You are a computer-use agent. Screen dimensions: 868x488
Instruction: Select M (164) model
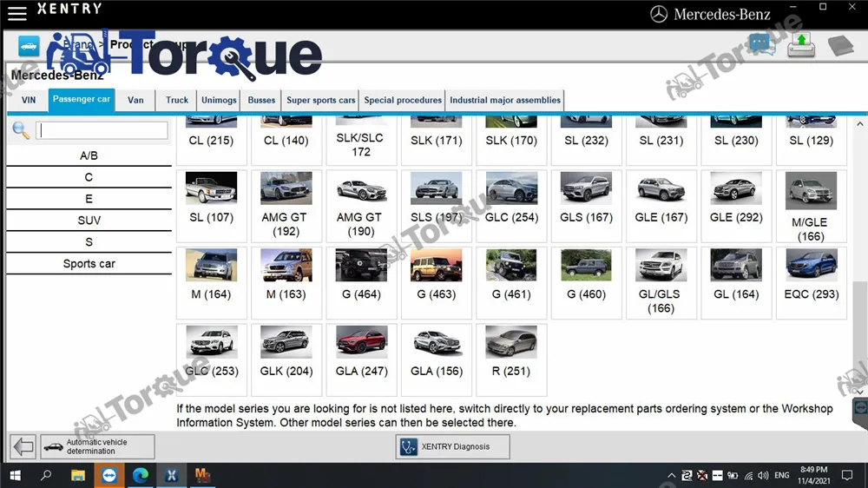coord(212,283)
